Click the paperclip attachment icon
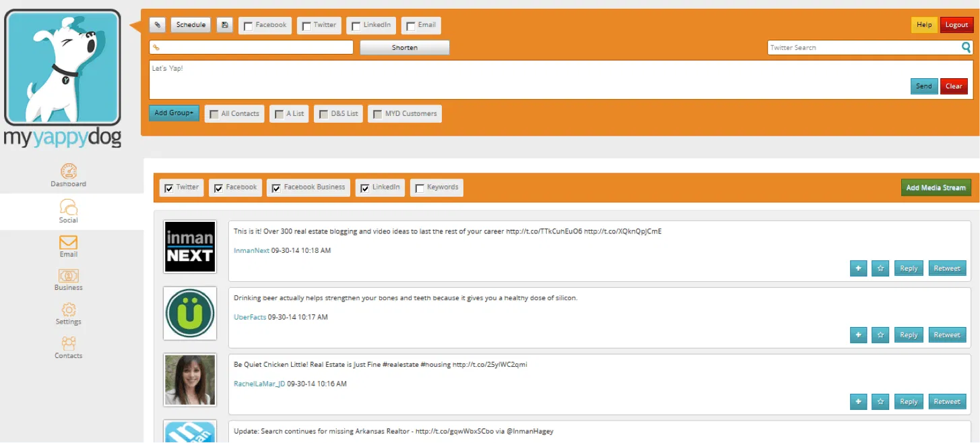This screenshot has height=443, width=980. tap(156, 25)
